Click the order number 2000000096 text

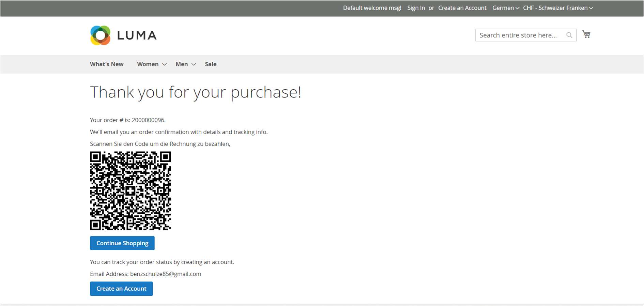pos(148,120)
